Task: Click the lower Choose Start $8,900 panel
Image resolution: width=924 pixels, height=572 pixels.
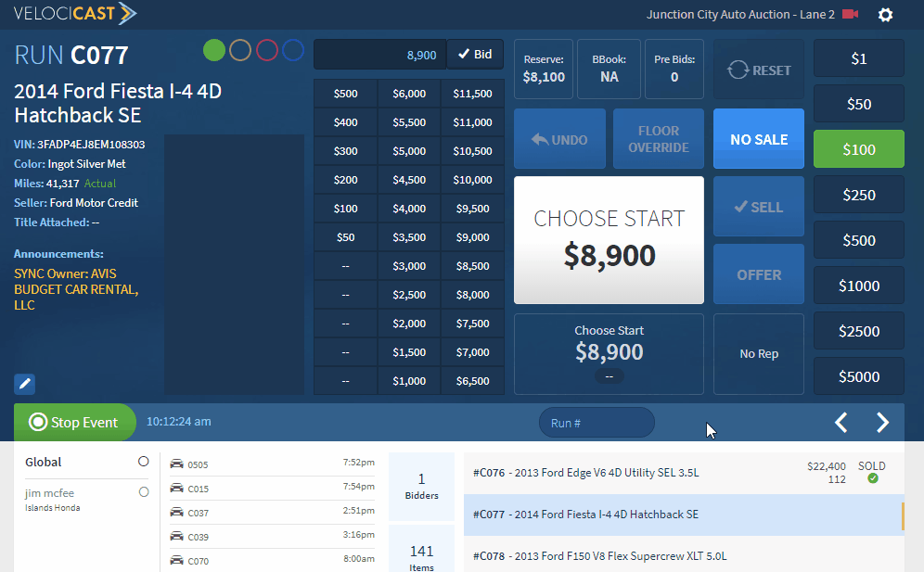Action: [x=609, y=354]
